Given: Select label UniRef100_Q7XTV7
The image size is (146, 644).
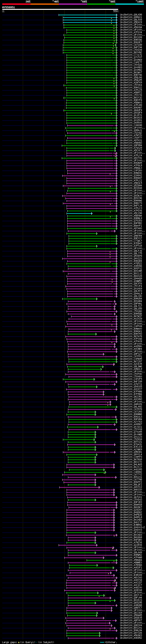Looking at the screenshot, I should pos(131,58).
